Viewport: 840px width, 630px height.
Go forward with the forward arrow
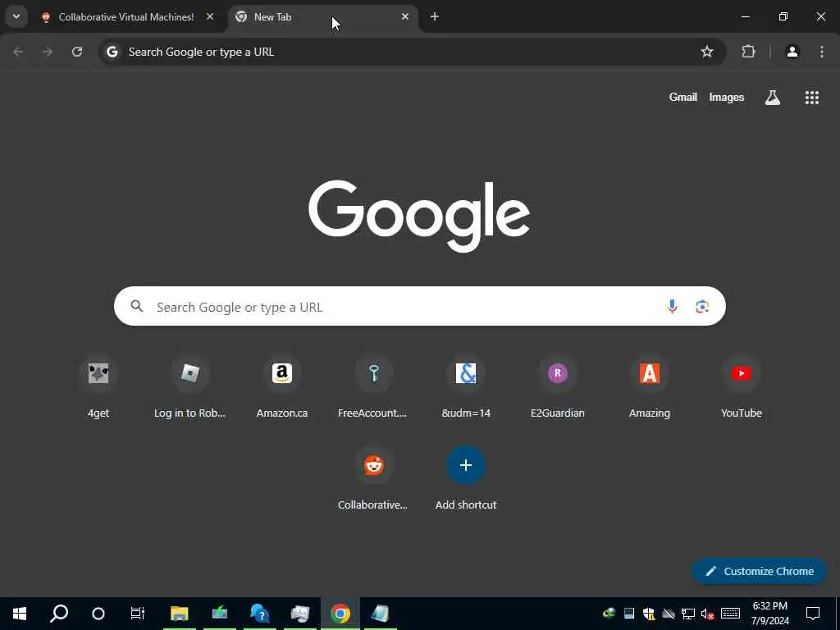click(48, 52)
